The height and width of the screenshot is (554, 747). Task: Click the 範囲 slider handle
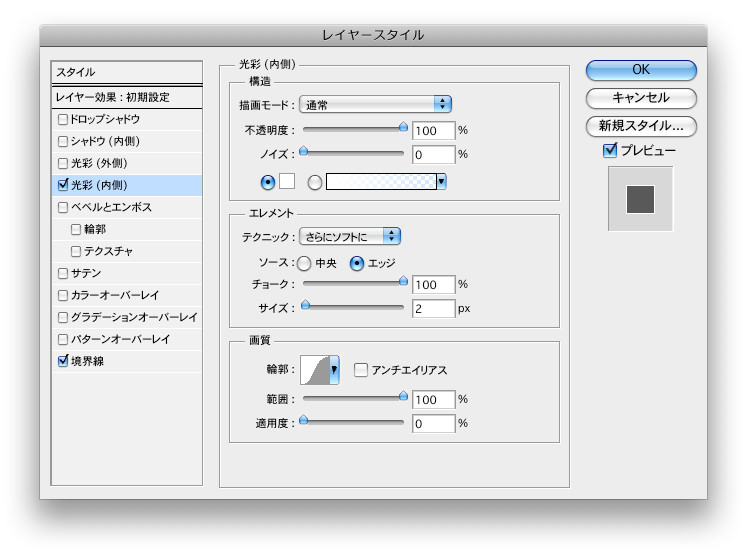(403, 396)
